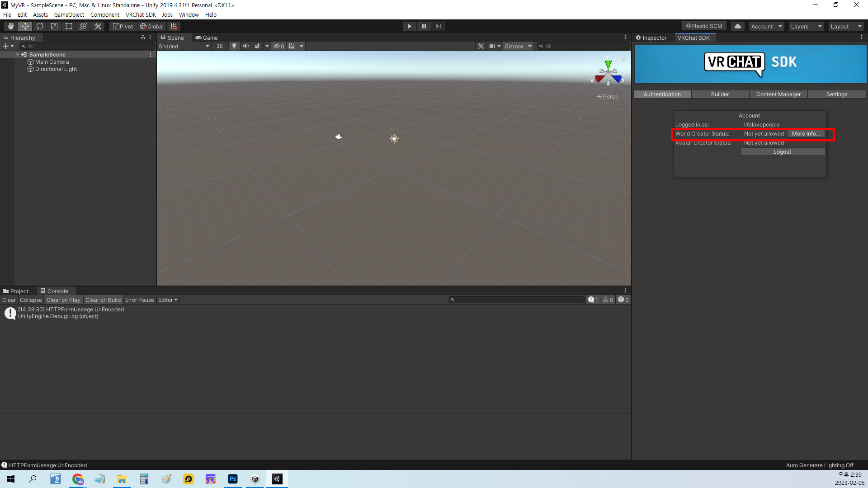
Task: Open the Shaded draw mode dropdown
Action: [184, 46]
